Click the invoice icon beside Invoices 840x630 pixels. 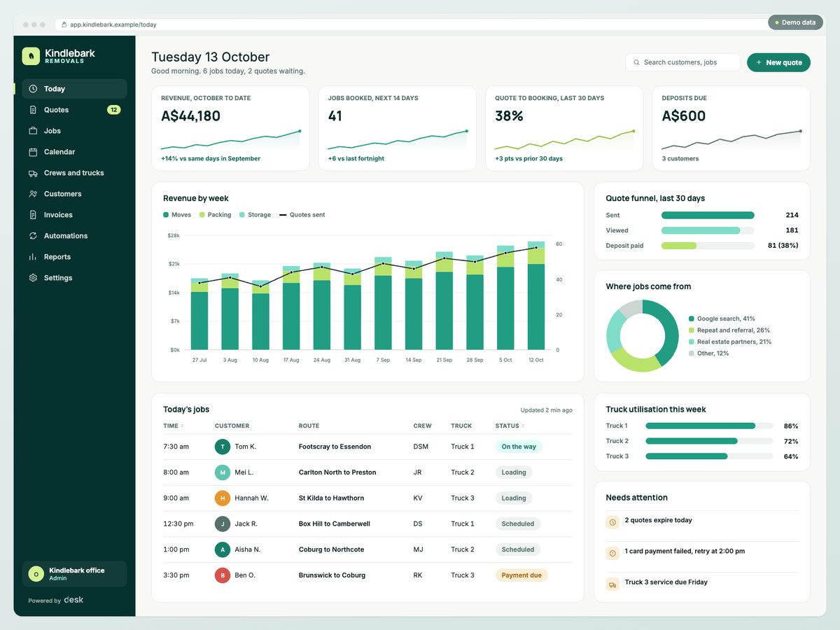33,215
